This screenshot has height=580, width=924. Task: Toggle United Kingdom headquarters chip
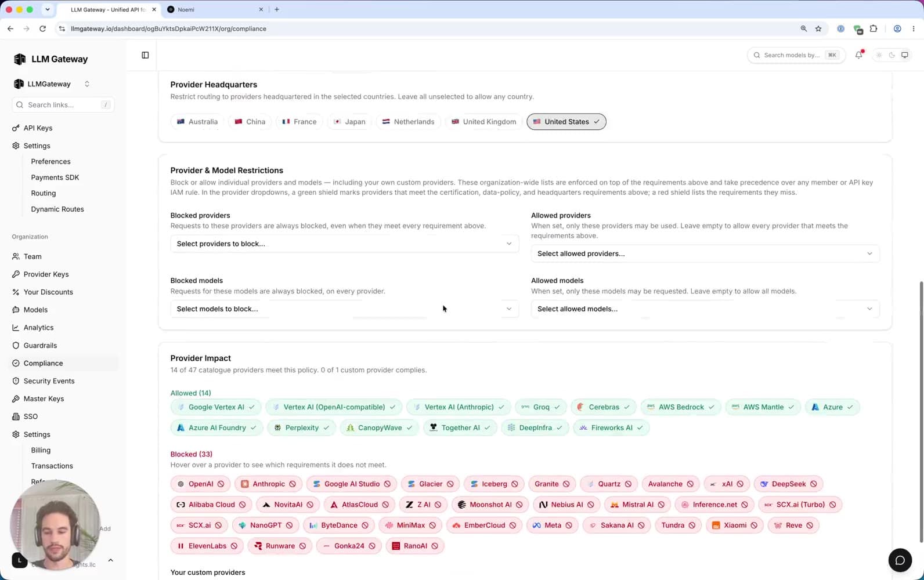coord(484,122)
